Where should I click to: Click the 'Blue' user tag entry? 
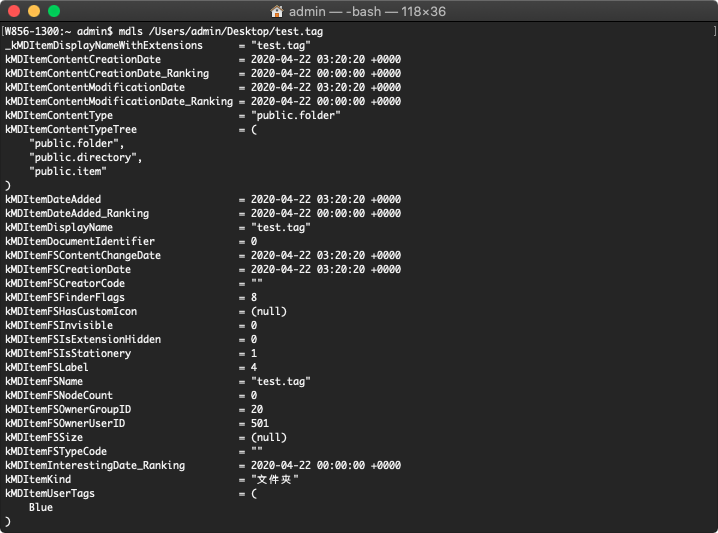[41, 507]
